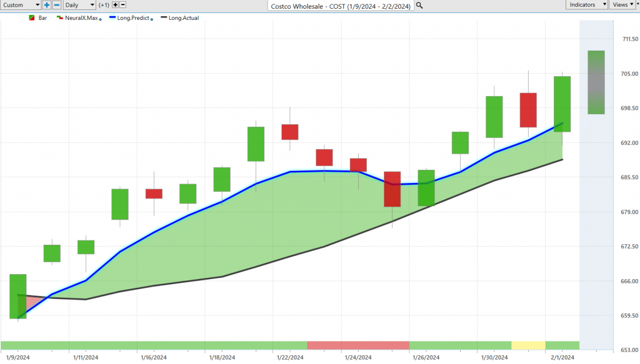The width and height of the screenshot is (640, 364).
Task: Click the 1/9/2024 date axis label
Action: coord(18,358)
